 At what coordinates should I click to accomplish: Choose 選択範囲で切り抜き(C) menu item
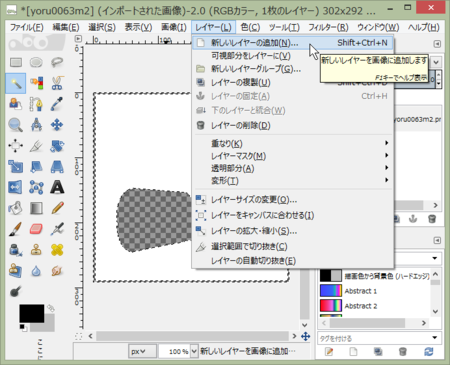point(293,247)
